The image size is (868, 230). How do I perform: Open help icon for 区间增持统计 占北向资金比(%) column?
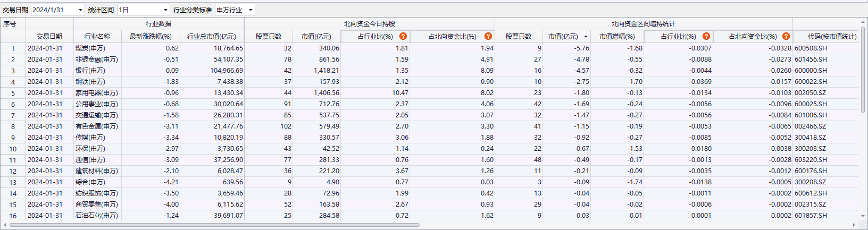pos(786,36)
